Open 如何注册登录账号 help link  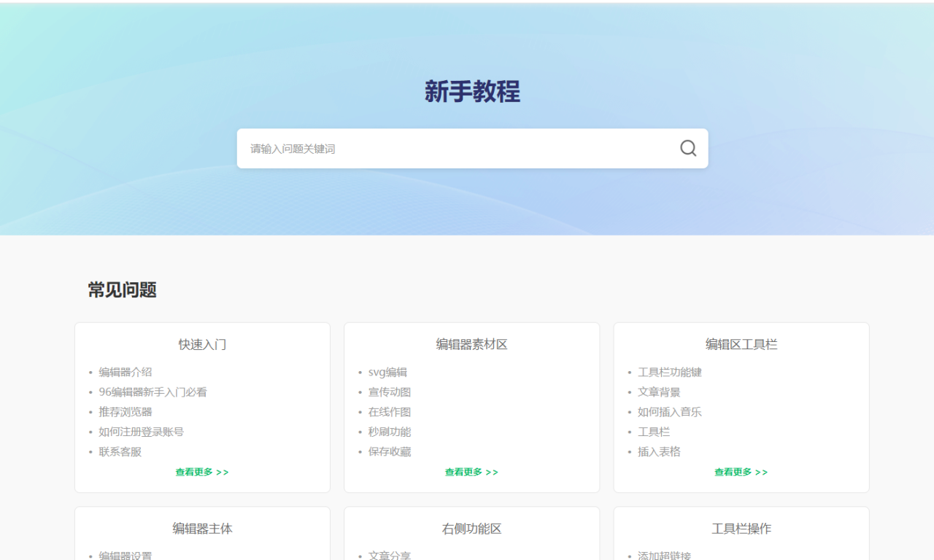pos(142,432)
